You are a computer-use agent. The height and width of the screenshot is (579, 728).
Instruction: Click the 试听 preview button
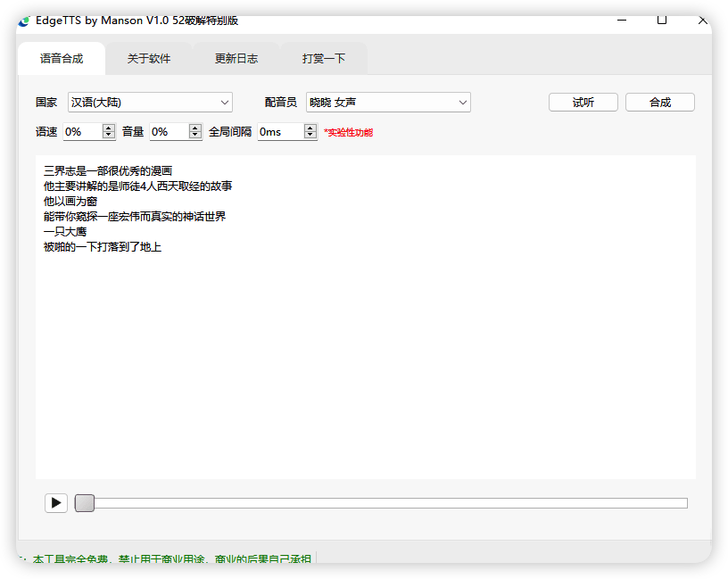(x=583, y=102)
